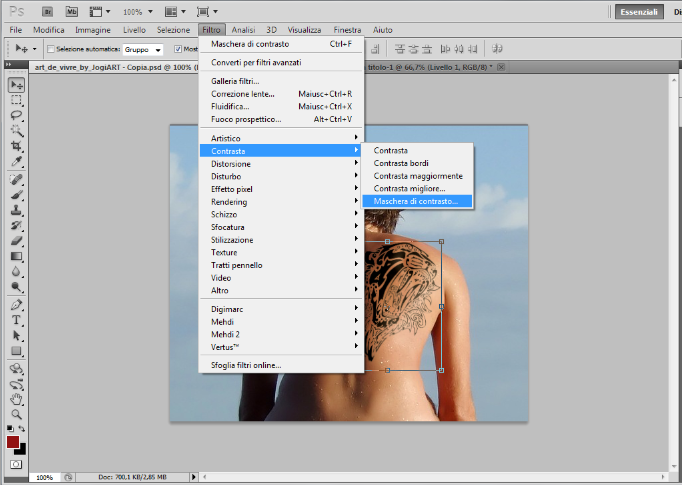Screen dimensions: 682x485
Task: Open Galleria filtri...
Action: pos(281,81)
